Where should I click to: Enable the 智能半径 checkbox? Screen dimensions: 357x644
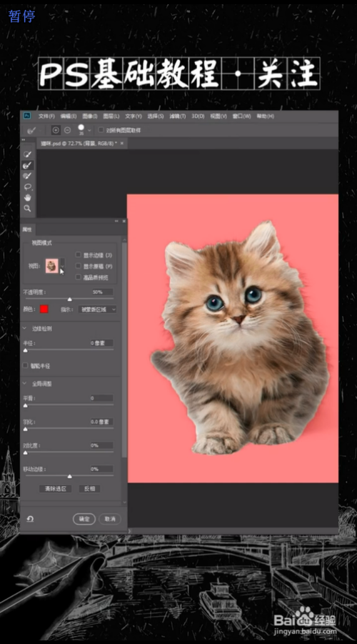(26, 365)
